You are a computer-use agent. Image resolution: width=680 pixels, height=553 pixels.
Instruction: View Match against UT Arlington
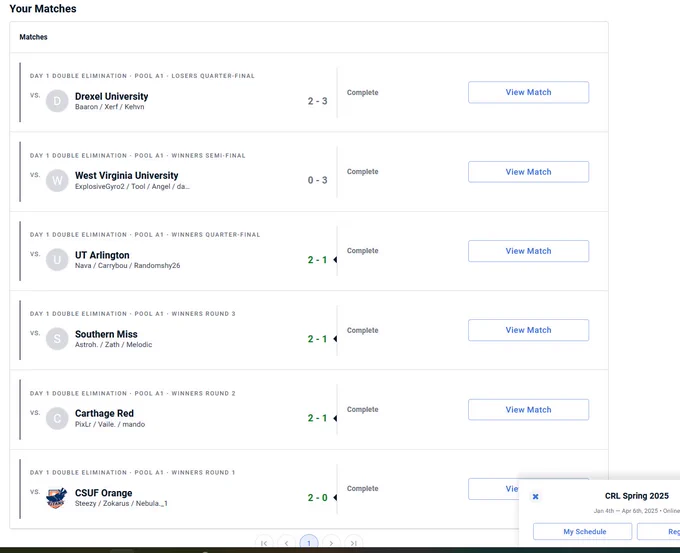(528, 251)
